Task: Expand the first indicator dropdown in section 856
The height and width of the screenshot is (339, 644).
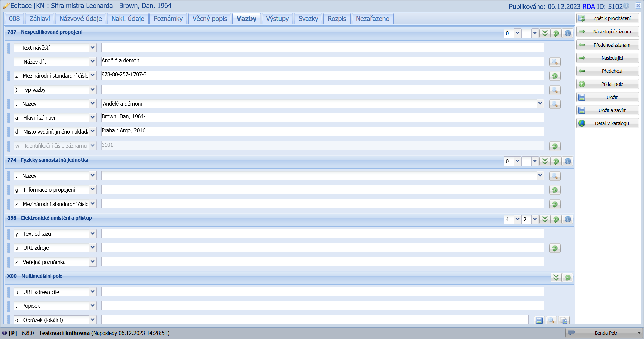Action: (x=517, y=219)
